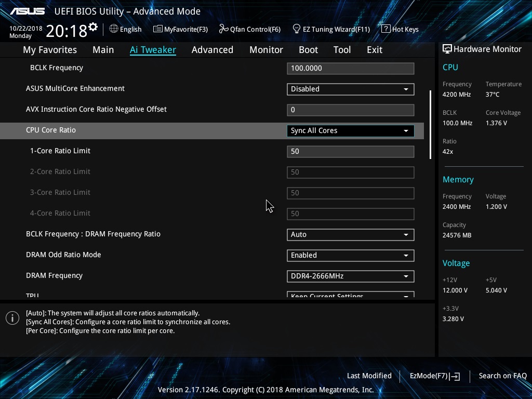The width and height of the screenshot is (532, 399).
Task: Open DRAM Odd Ratio Mode dropdown
Action: (351, 256)
